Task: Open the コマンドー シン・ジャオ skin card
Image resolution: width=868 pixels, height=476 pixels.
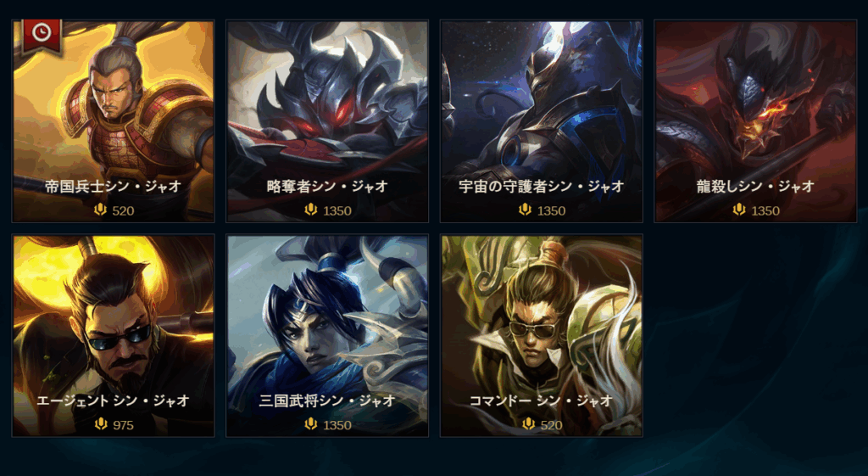Action: 542,336
